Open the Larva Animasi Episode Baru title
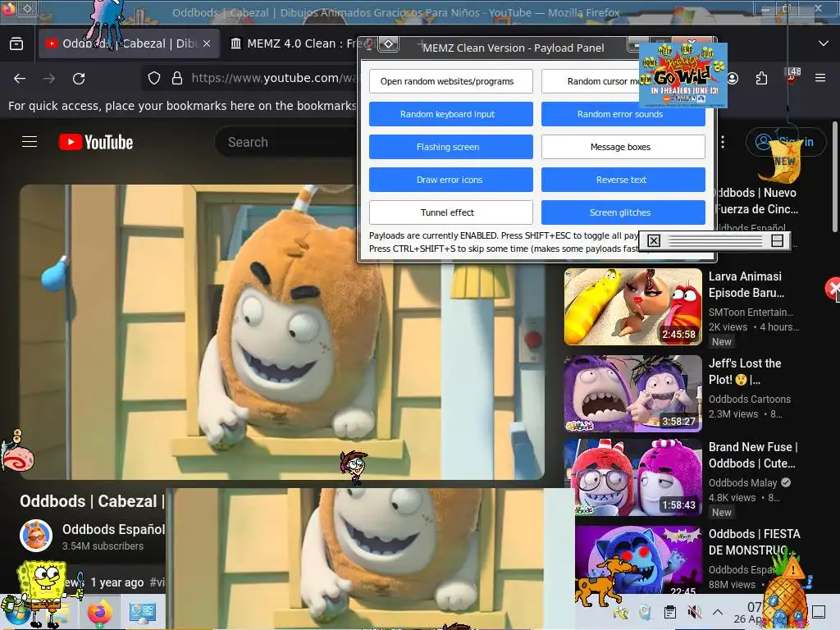840x630 pixels. tap(746, 285)
